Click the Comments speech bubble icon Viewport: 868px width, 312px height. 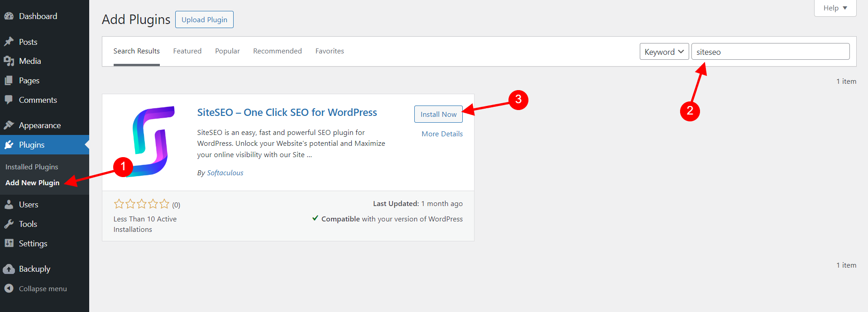(x=9, y=100)
